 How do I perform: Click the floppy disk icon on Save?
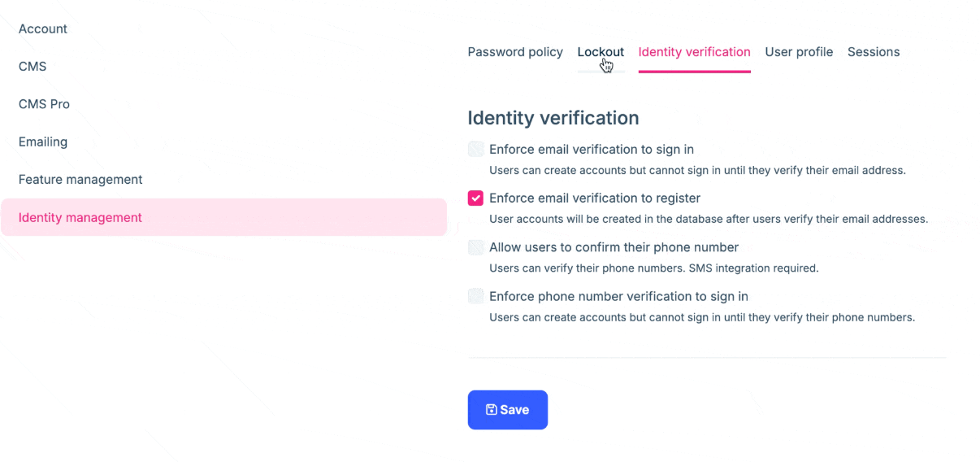tap(491, 409)
